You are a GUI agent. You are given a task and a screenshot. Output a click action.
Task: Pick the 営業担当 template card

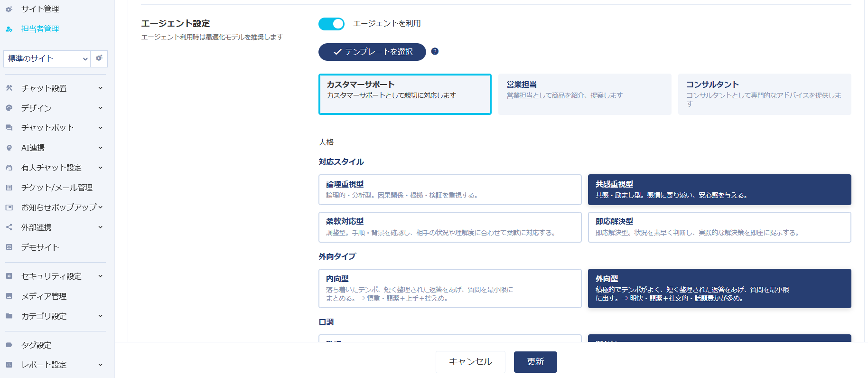coord(584,94)
